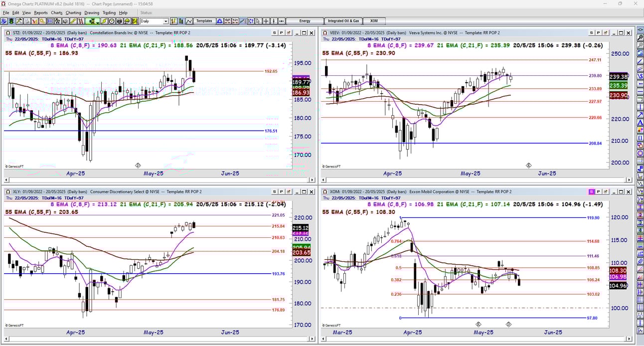Click the XLY 203.65 dark red price label
The height and width of the screenshot is (346, 644).
click(x=301, y=253)
